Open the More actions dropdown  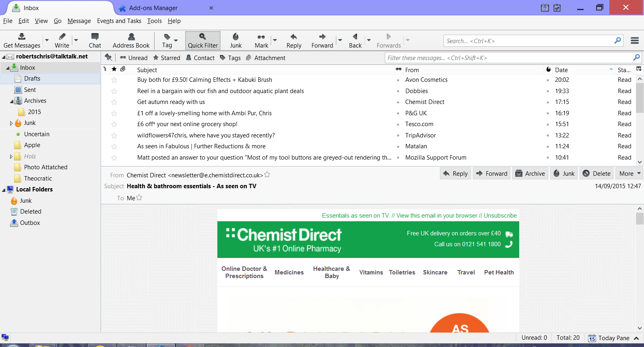point(630,174)
